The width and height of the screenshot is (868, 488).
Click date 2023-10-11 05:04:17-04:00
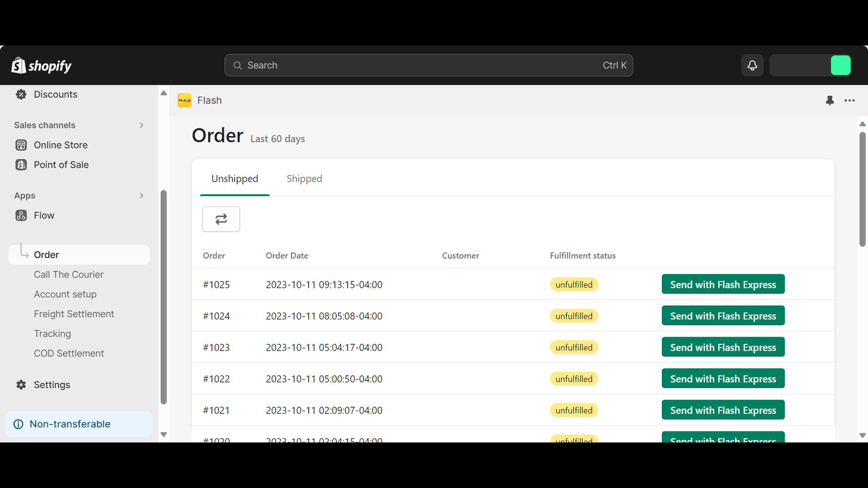click(x=324, y=348)
